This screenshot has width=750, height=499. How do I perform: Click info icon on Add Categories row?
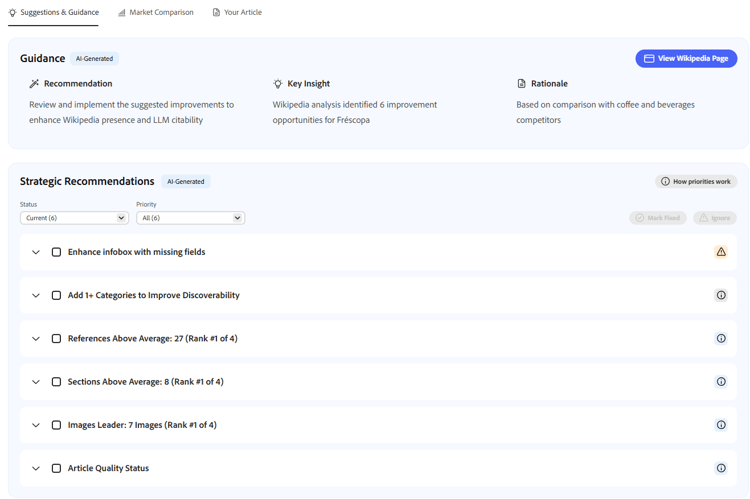(x=720, y=295)
